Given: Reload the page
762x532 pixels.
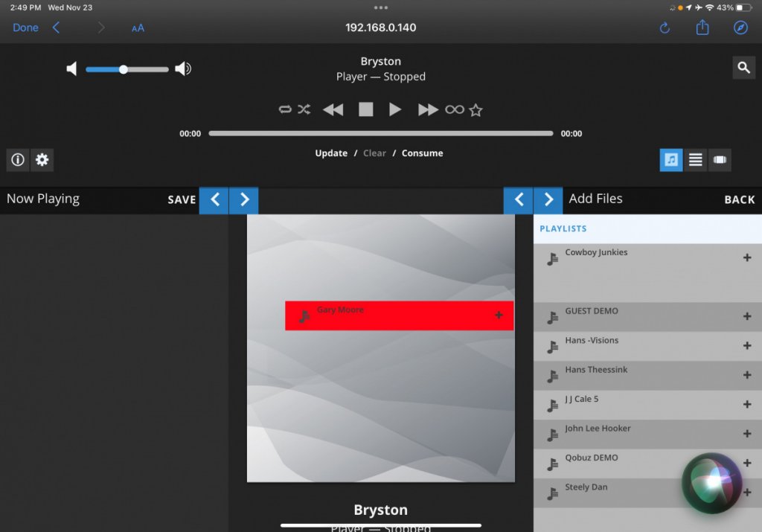Looking at the screenshot, I should 665,28.
